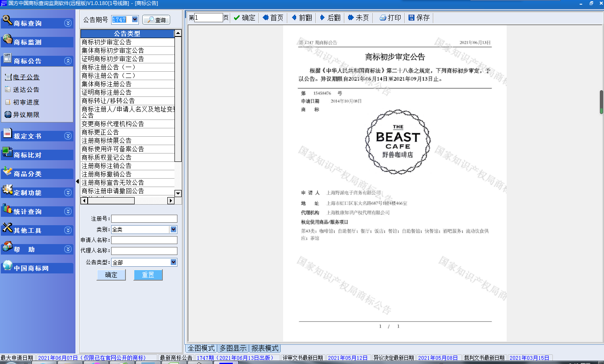Click the 注册号 input field

pos(144,218)
